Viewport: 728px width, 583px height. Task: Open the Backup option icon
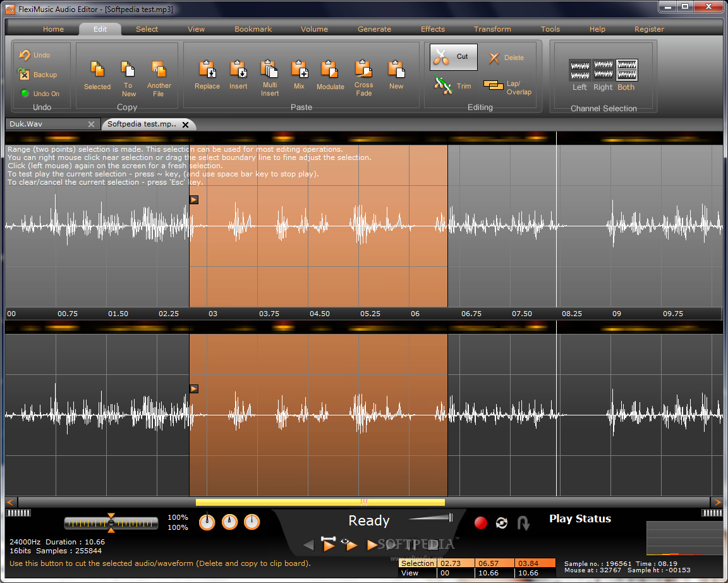tap(23, 74)
